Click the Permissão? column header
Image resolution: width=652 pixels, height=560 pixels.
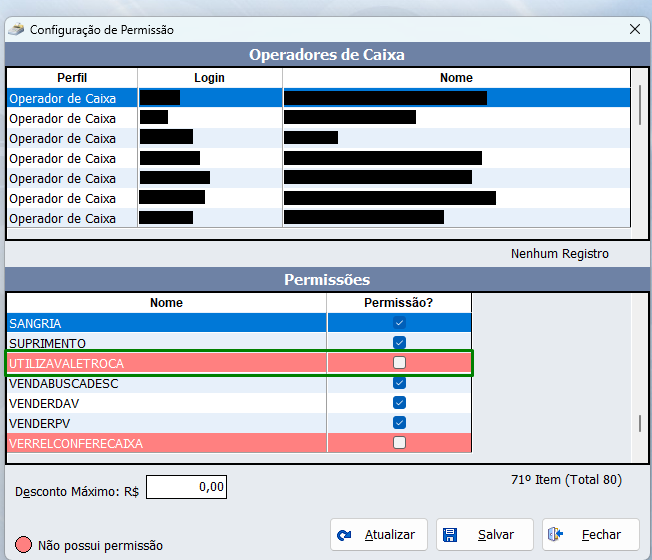pyautogui.click(x=398, y=302)
